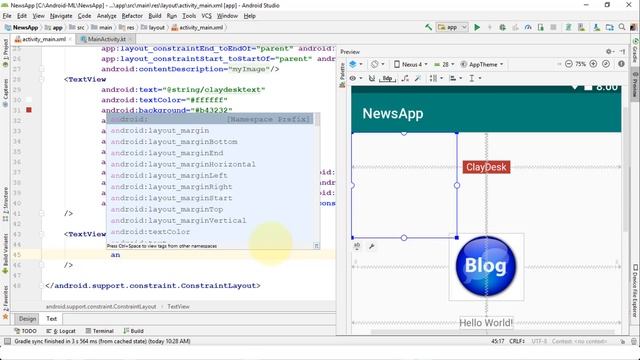Click the tool window toggle in status bar
Viewport: 640px width, 360px height.
pos(7,341)
